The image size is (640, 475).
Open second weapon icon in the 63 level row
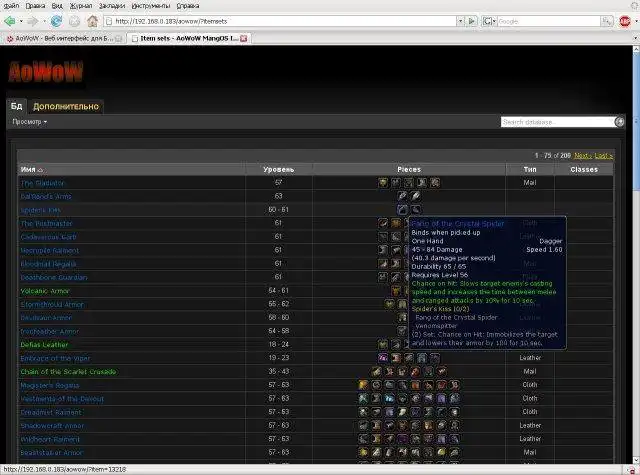416,196
